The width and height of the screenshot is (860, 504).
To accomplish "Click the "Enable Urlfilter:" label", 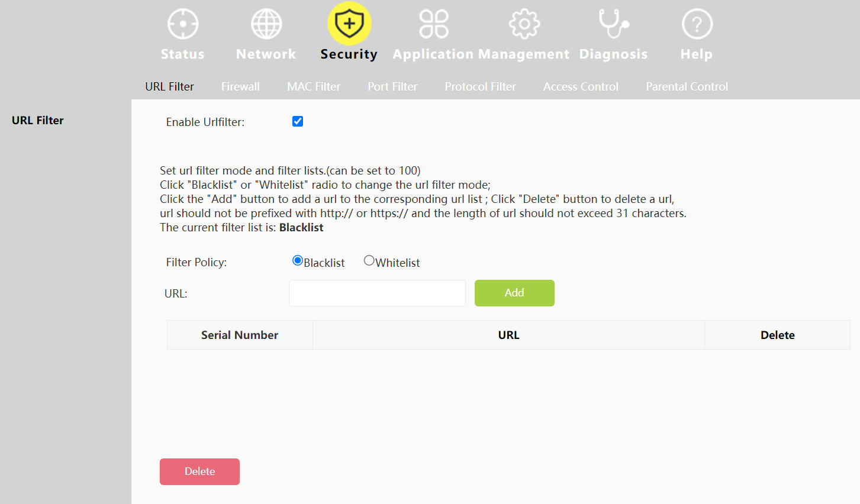I will tap(205, 122).
